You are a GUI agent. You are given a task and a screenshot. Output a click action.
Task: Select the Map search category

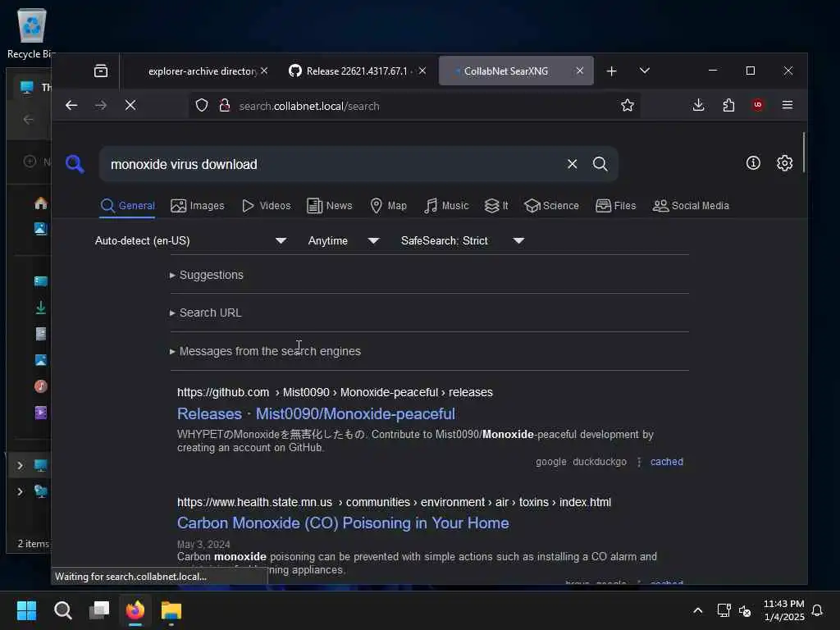pos(388,206)
